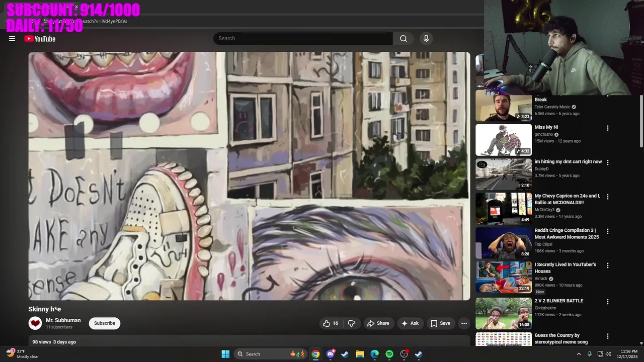Open 'im hitting my dmt cart right now' title
This screenshot has height=362, width=644.
coord(568,162)
